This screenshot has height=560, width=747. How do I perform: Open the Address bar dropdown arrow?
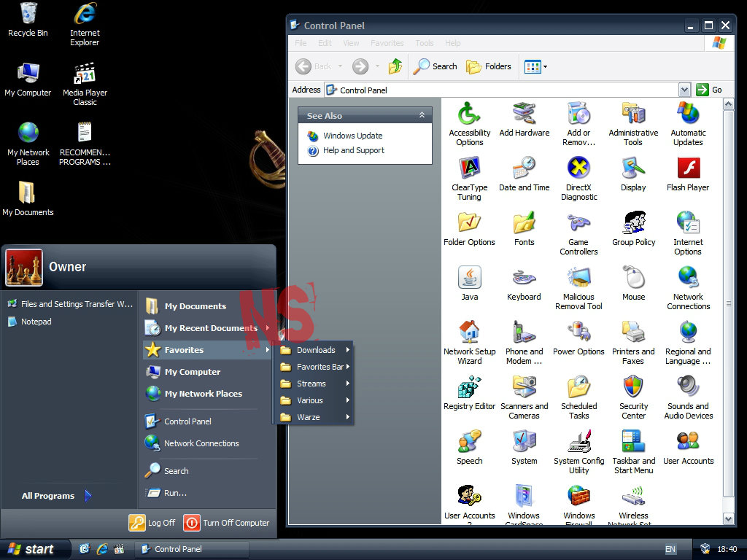(x=684, y=90)
